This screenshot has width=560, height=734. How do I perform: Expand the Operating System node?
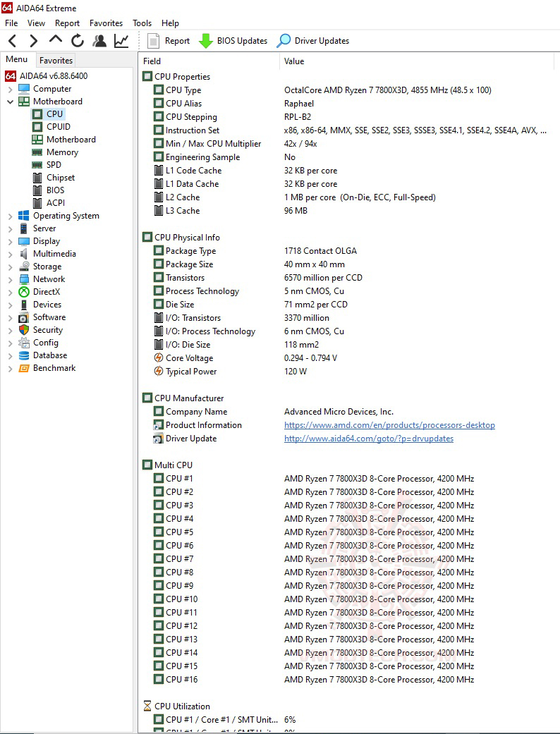pos(11,216)
